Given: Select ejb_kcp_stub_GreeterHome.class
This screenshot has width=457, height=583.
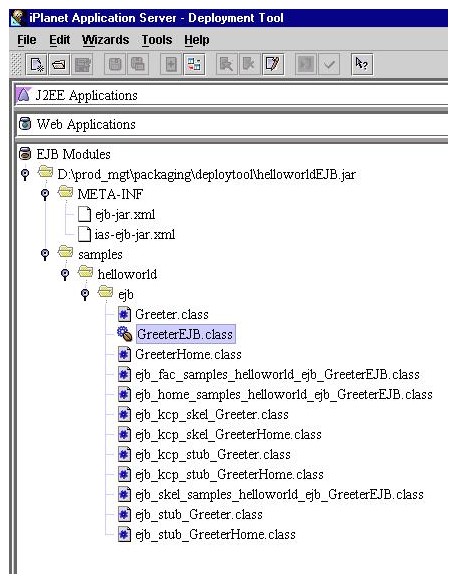Looking at the screenshot, I should pos(229,475).
